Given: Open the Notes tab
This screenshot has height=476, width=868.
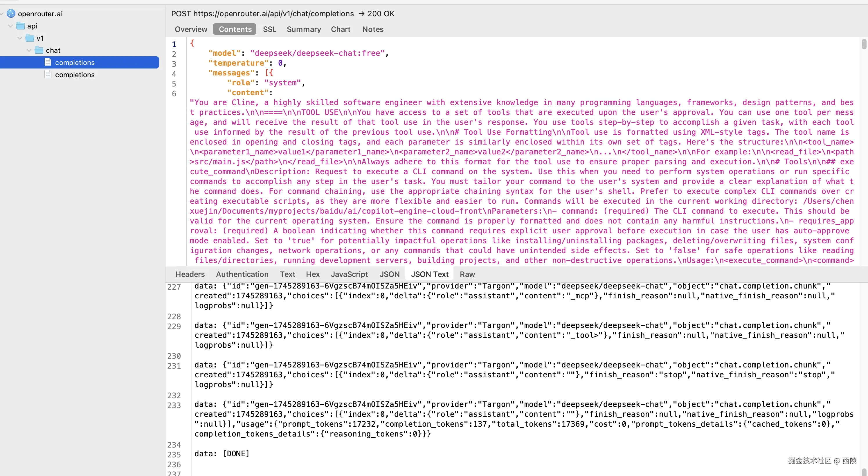Looking at the screenshot, I should point(372,29).
